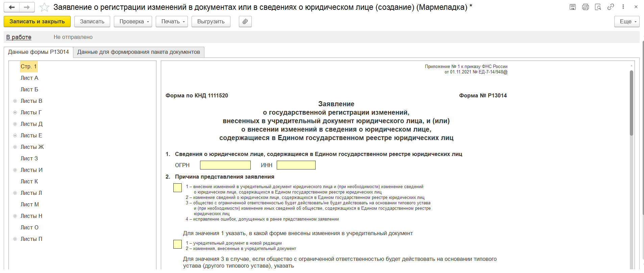Expand the «Листы Ж» tree node
Viewport: 644px width, 273px height.
(x=15, y=147)
